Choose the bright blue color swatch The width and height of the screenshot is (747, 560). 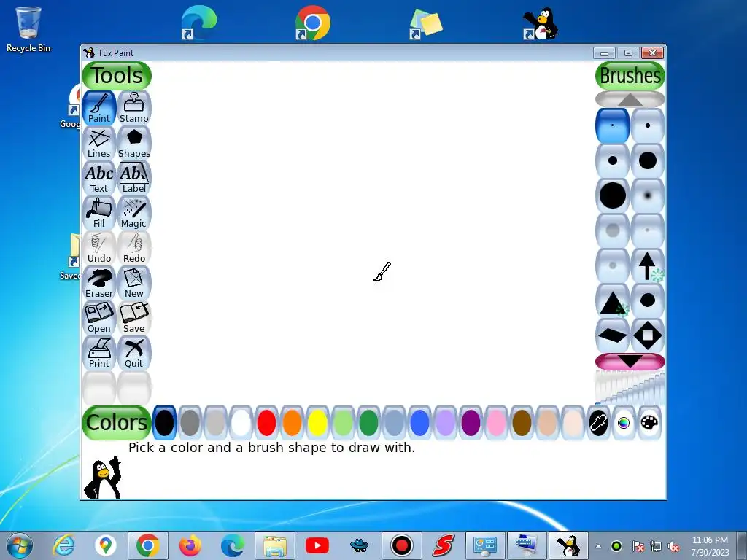pos(419,423)
